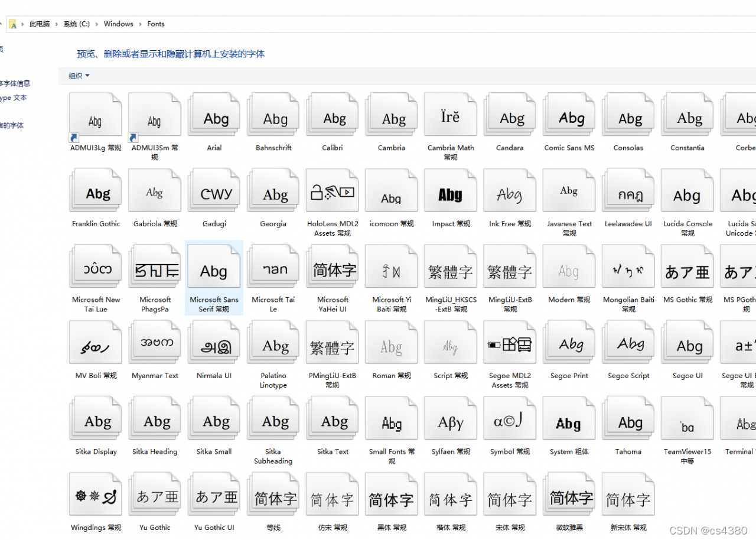Expand the chevron before 此电脑
Viewport: 756px width, 540px height.
(x=22, y=24)
